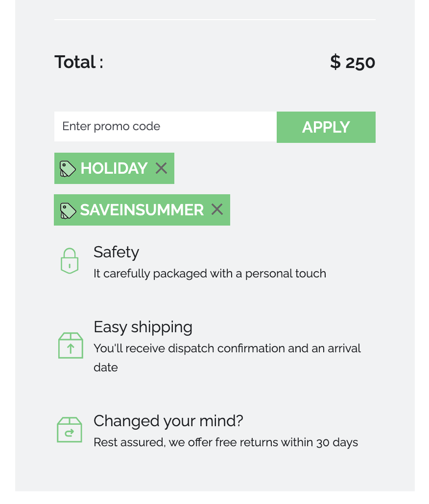Click the return arrow inside the returns box icon
This screenshot has width=429, height=504.
[70, 432]
